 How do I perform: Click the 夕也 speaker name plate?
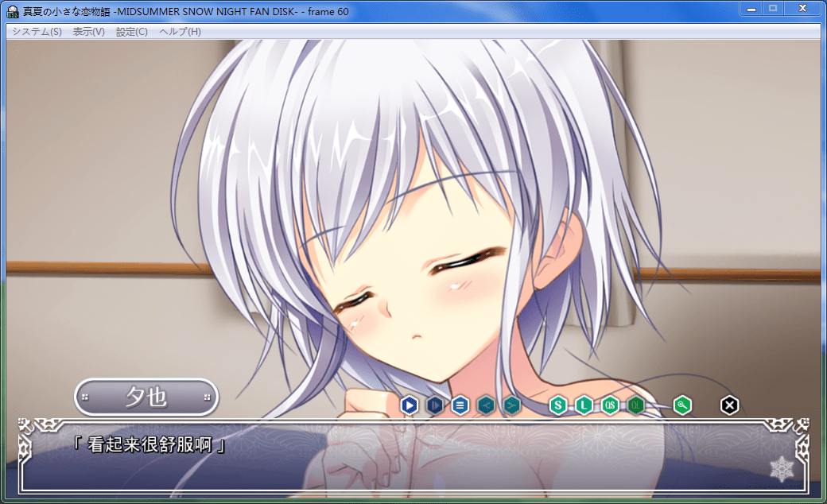point(146,397)
